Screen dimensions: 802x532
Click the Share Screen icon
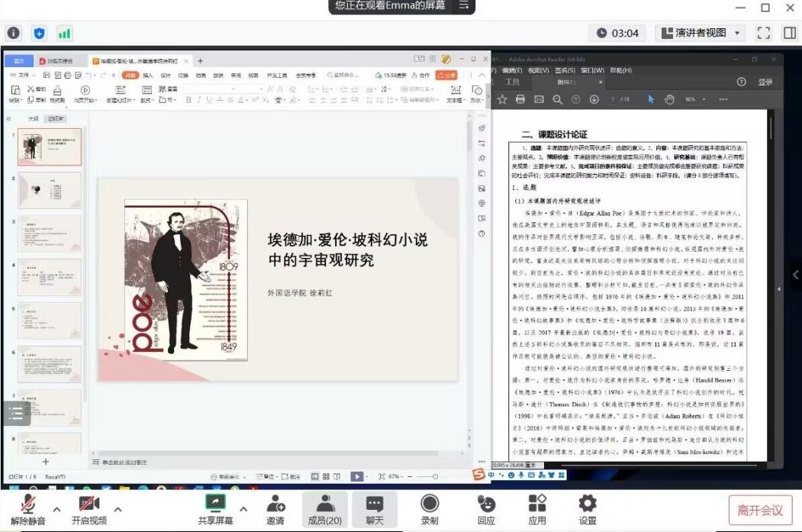[x=216, y=504]
